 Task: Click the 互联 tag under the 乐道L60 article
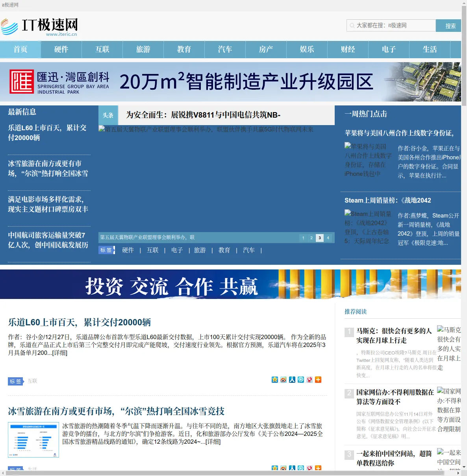point(32,381)
